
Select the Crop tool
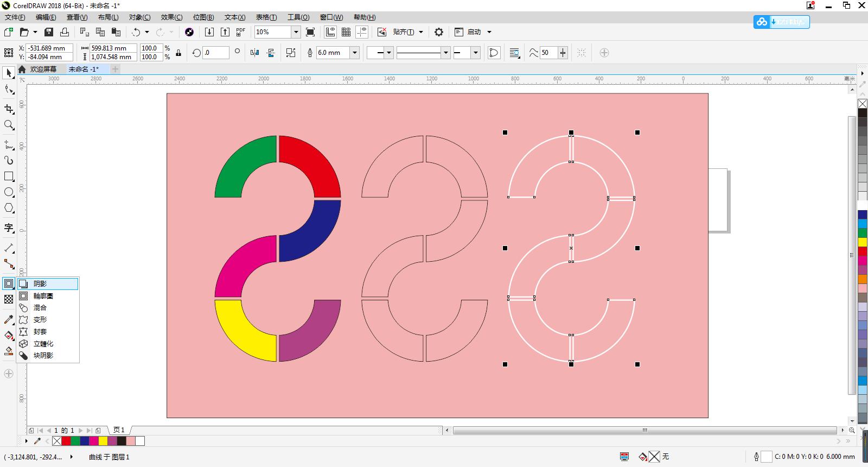(9, 109)
